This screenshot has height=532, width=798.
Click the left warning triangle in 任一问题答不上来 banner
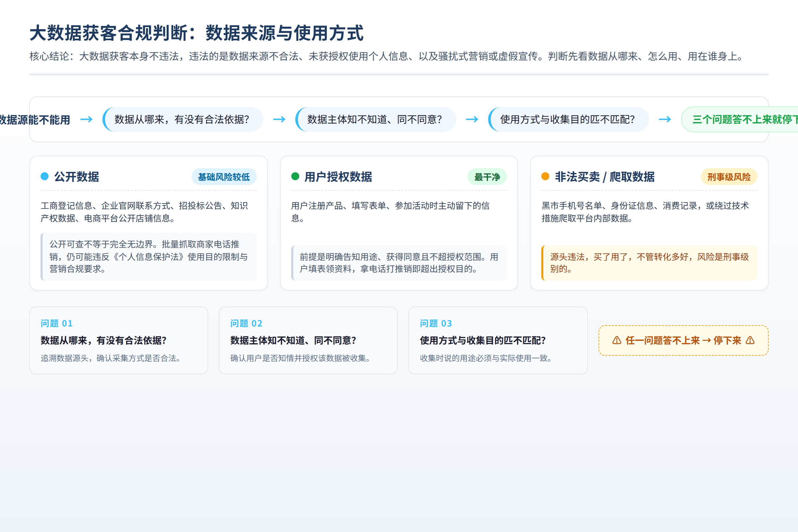[616, 340]
